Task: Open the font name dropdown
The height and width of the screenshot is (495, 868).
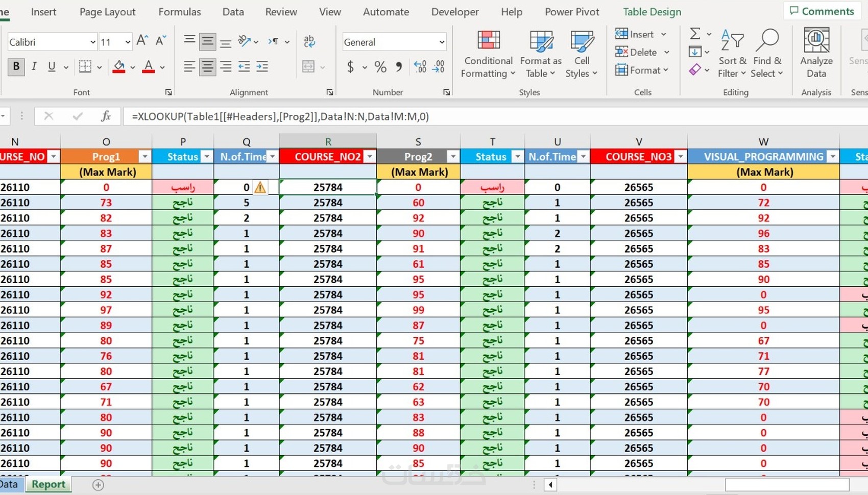Action: click(x=92, y=42)
